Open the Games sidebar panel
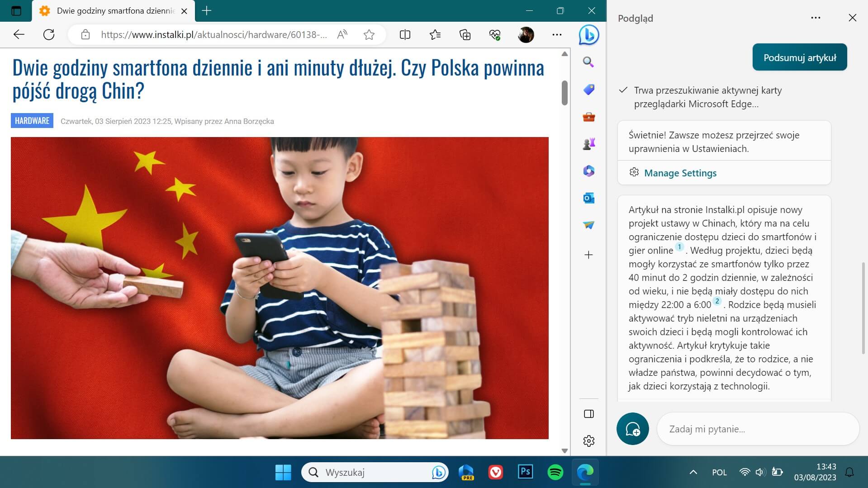 (x=588, y=144)
